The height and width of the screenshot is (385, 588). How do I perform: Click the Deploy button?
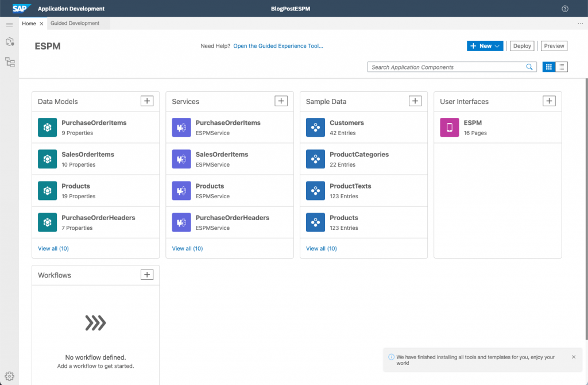522,46
